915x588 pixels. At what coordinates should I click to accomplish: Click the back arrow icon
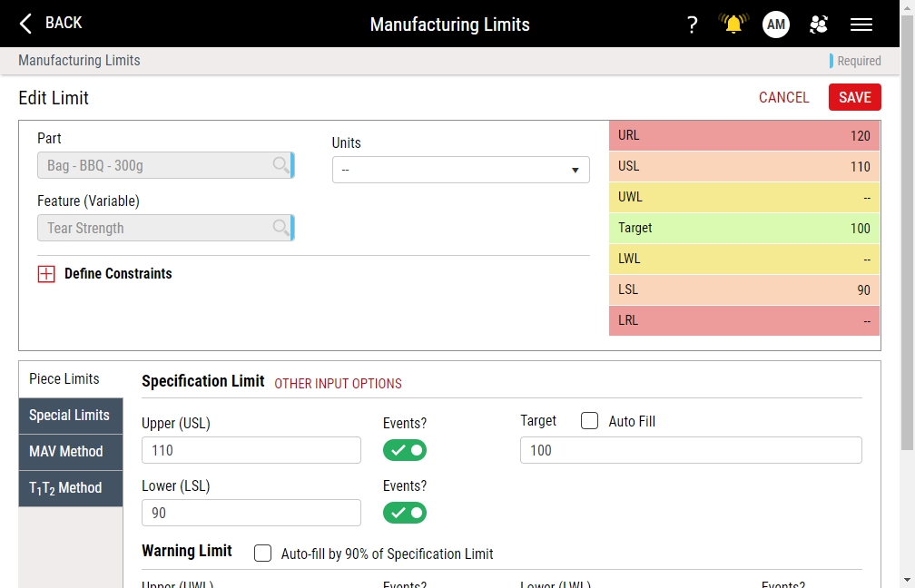tap(25, 24)
